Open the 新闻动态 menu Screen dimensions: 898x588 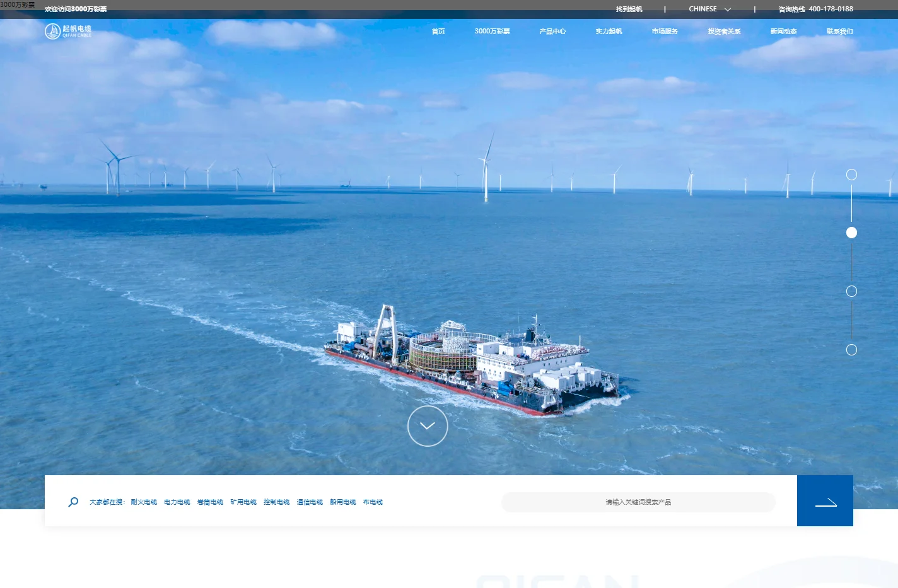tap(783, 32)
